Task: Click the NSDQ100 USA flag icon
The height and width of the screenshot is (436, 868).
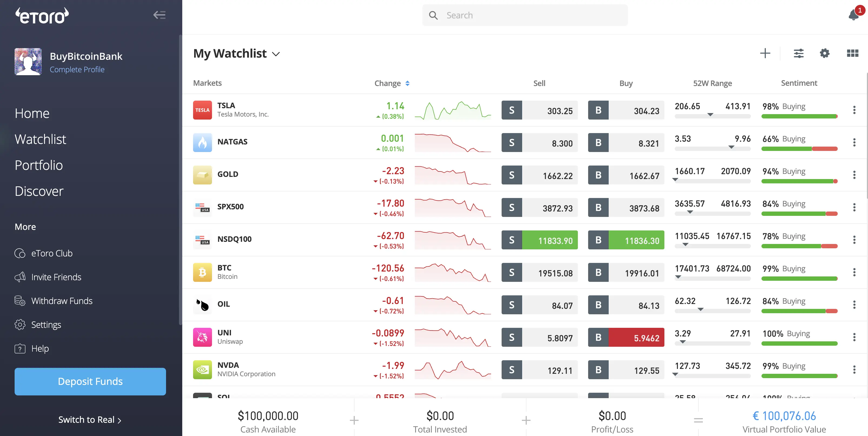Action: tap(202, 240)
